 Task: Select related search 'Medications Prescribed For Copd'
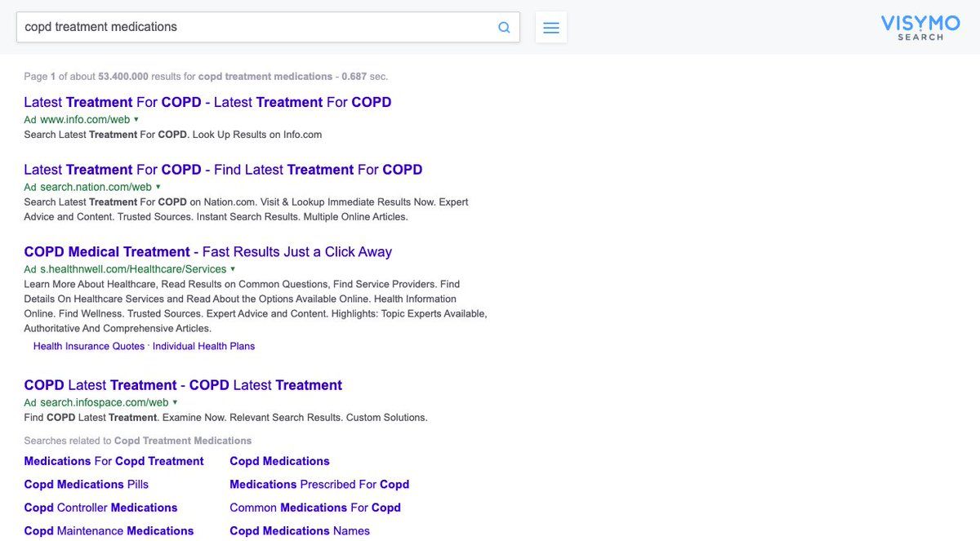click(x=319, y=484)
